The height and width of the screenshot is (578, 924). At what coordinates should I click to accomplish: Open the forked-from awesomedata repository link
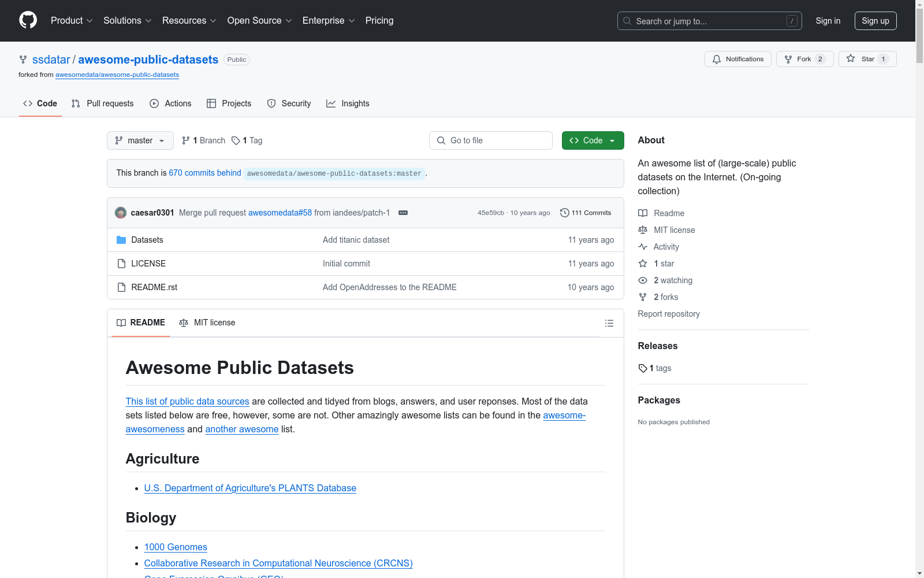pos(117,75)
